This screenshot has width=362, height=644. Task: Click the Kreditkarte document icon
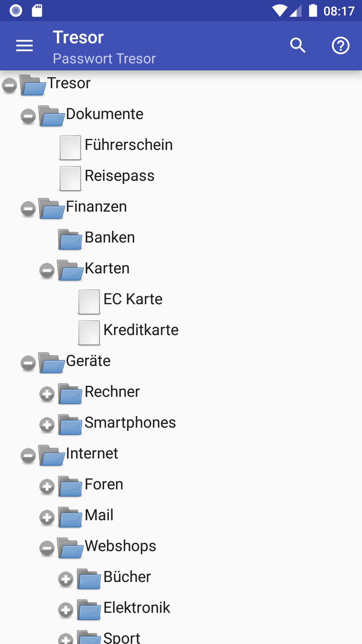[89, 333]
